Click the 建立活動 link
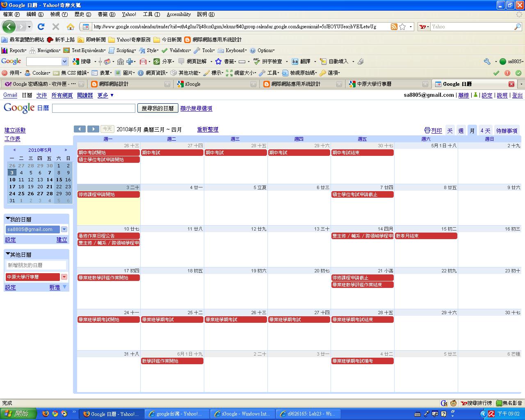The width and height of the screenshot is (525, 420). pyautogui.click(x=15, y=130)
